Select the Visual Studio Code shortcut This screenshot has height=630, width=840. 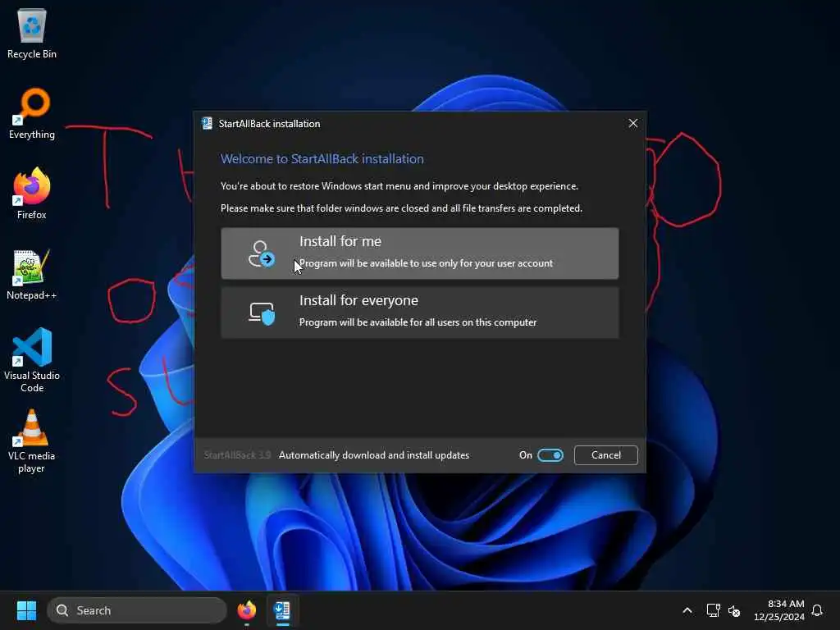pos(32,360)
